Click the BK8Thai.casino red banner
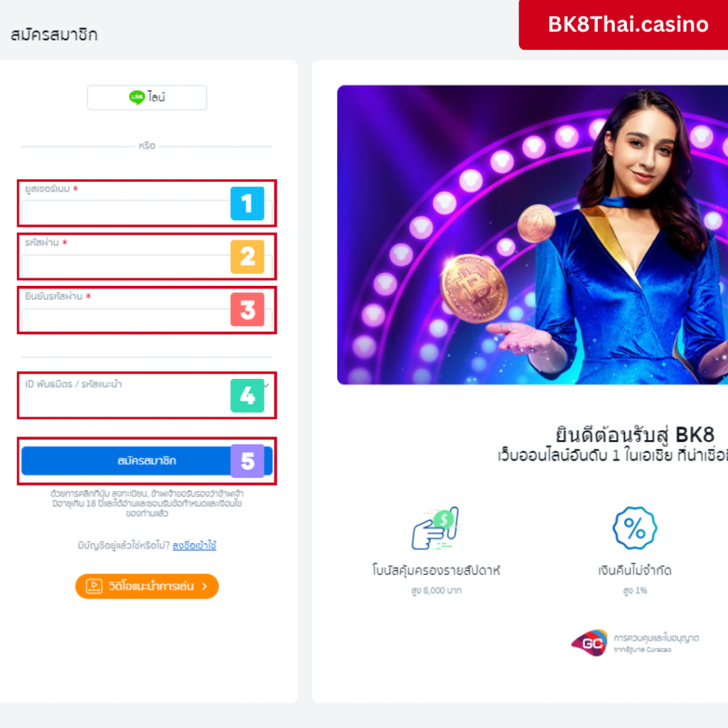This screenshot has height=728, width=728. [x=623, y=25]
